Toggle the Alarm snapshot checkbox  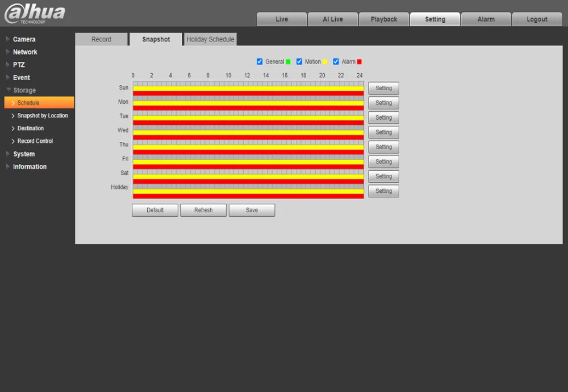pyautogui.click(x=336, y=61)
